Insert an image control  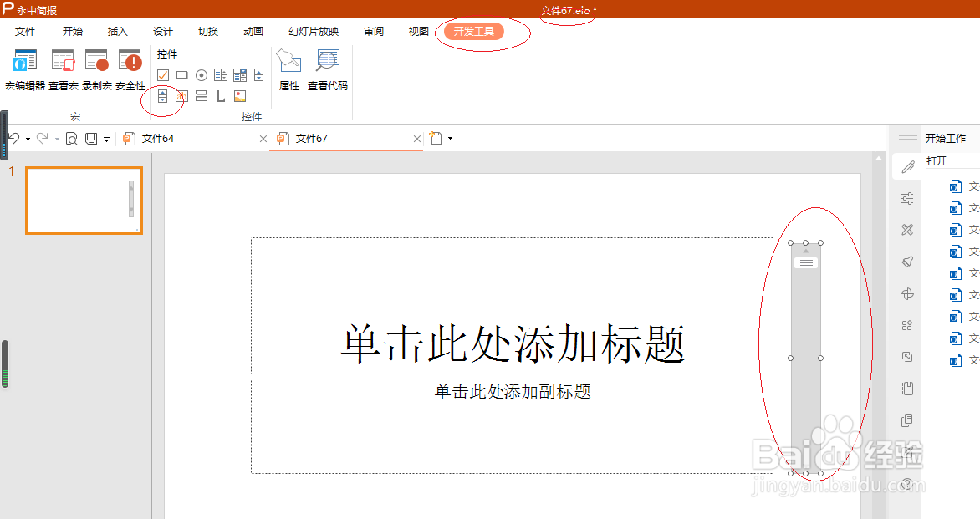point(238,95)
